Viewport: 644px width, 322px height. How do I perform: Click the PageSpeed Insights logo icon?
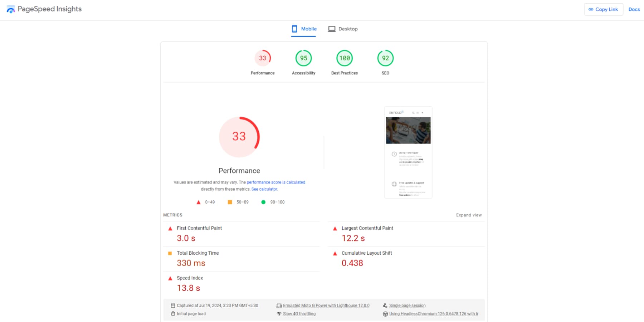(11, 10)
